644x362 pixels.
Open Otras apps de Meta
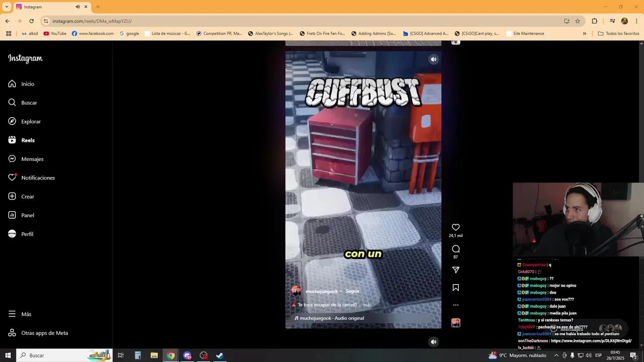(38, 333)
